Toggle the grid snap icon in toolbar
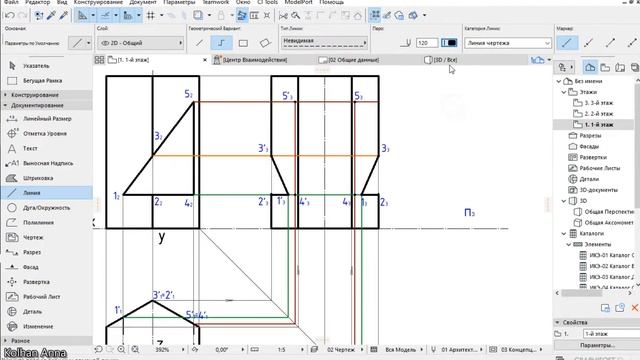Screen dimensions: 640x360 point(151,16)
